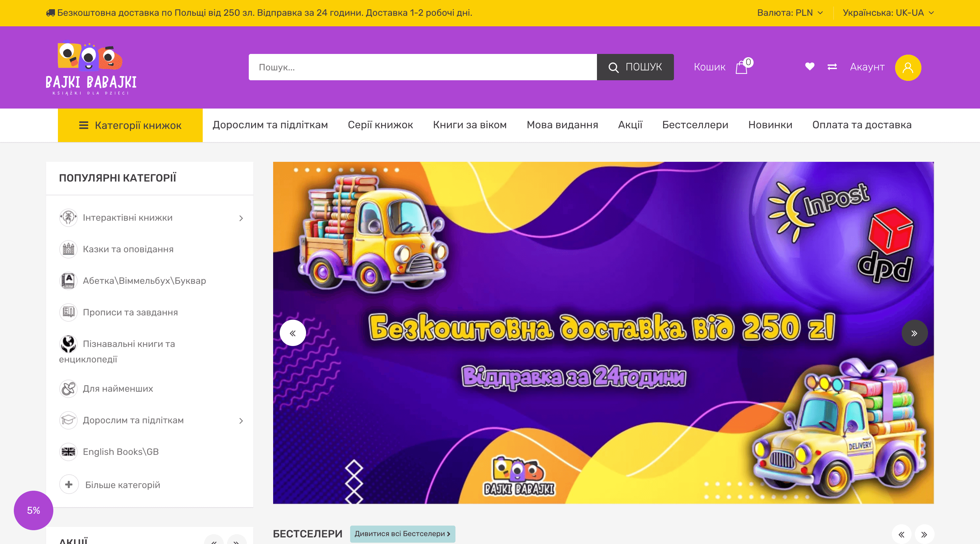Open the Бестселлери menu item
980x544 pixels.
[695, 125]
